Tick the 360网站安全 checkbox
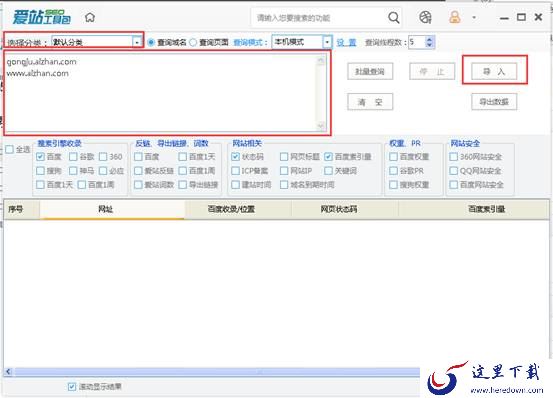553x398 pixels. (x=454, y=157)
